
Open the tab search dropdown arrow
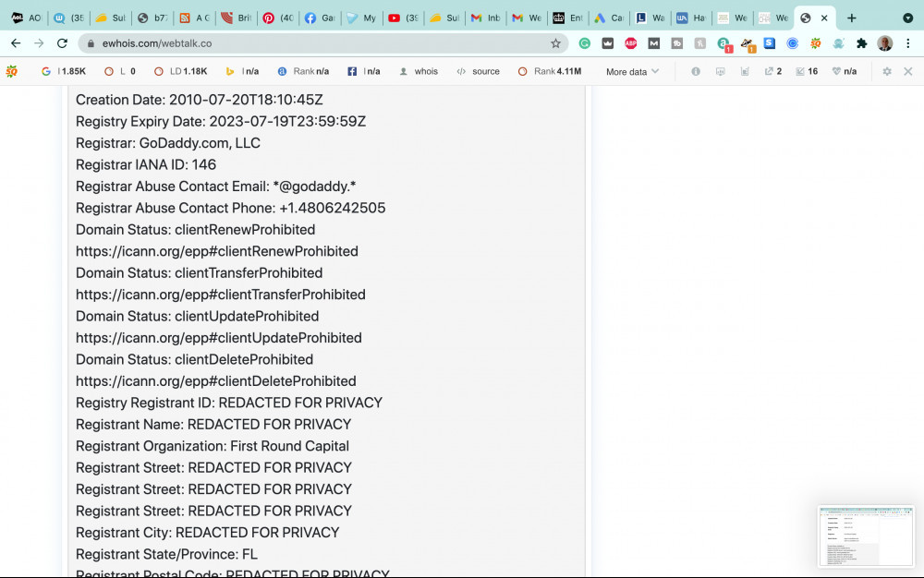pyautogui.click(x=907, y=18)
